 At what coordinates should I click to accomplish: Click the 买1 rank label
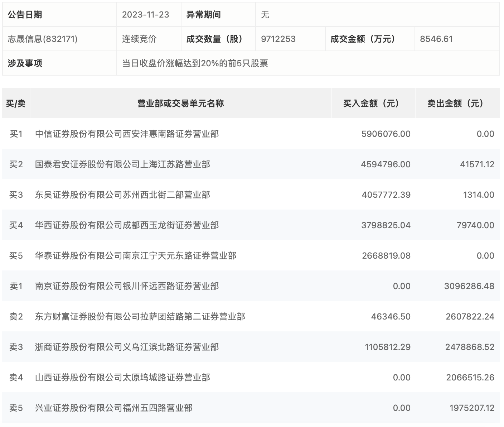click(x=16, y=134)
